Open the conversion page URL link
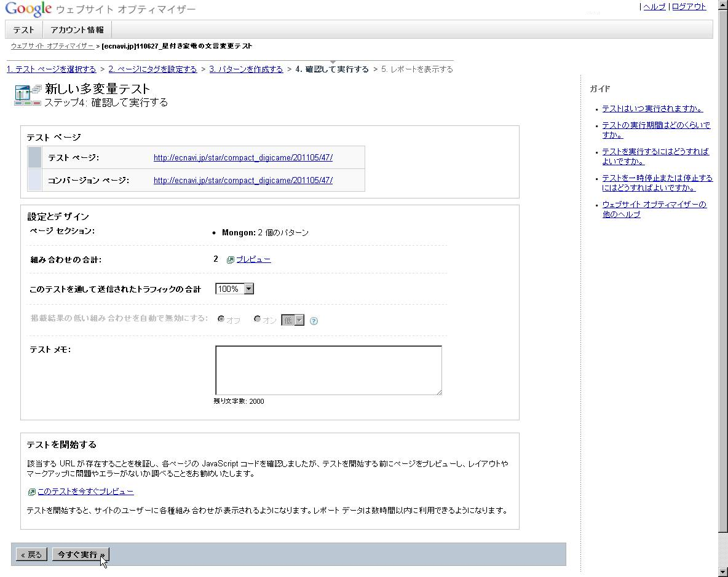Image resolution: width=728 pixels, height=577 pixels. pos(243,180)
